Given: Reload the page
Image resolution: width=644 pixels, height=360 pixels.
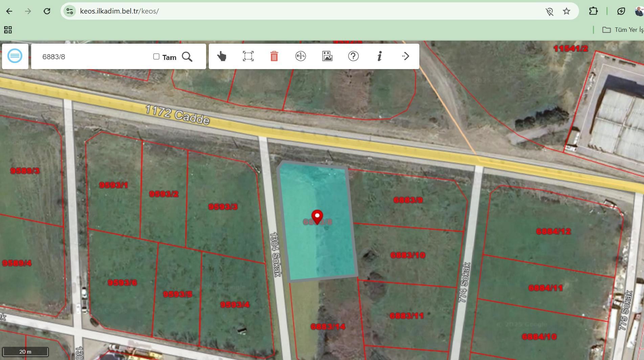Looking at the screenshot, I should coord(47,11).
